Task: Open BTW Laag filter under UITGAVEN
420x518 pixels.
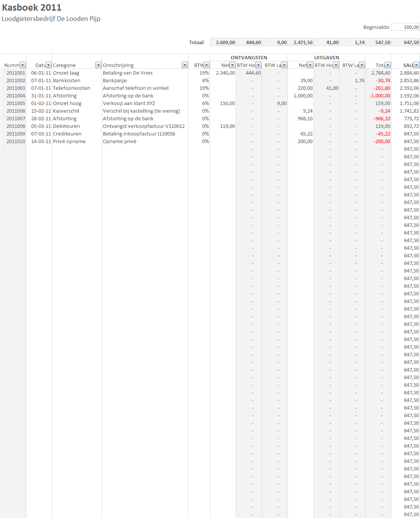Action: coord(362,65)
